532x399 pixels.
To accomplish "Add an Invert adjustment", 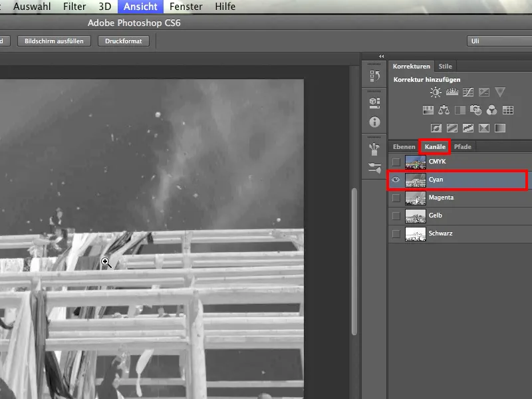I will click(436, 128).
